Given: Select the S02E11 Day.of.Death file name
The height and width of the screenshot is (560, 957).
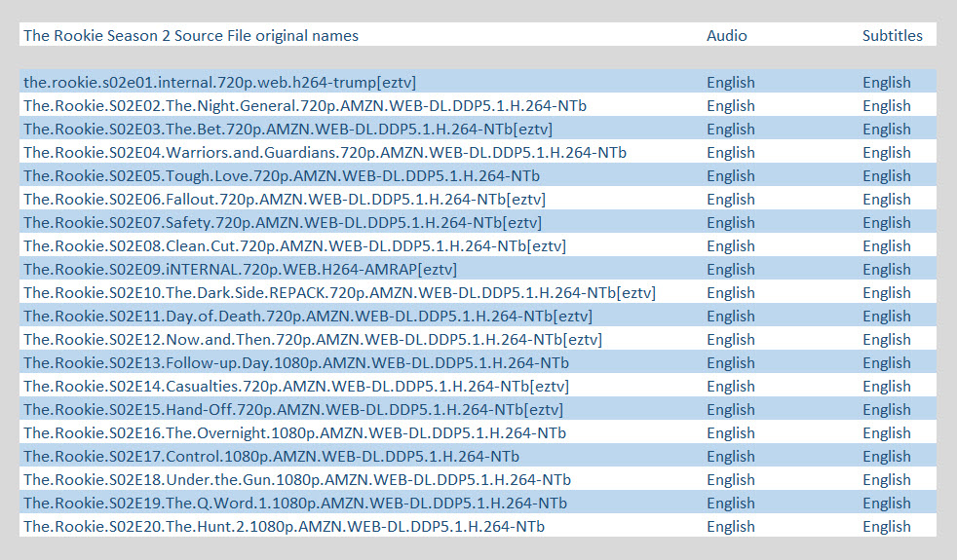Looking at the screenshot, I should pyautogui.click(x=308, y=316).
